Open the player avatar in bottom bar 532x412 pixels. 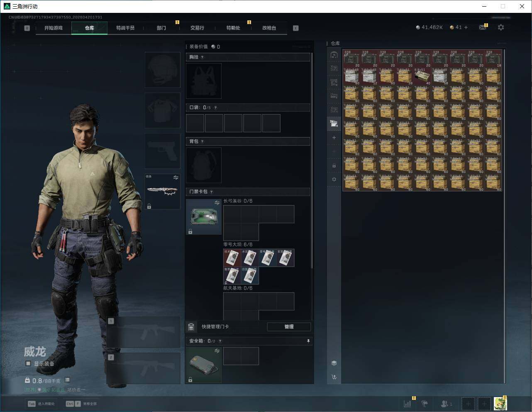[x=500, y=404]
